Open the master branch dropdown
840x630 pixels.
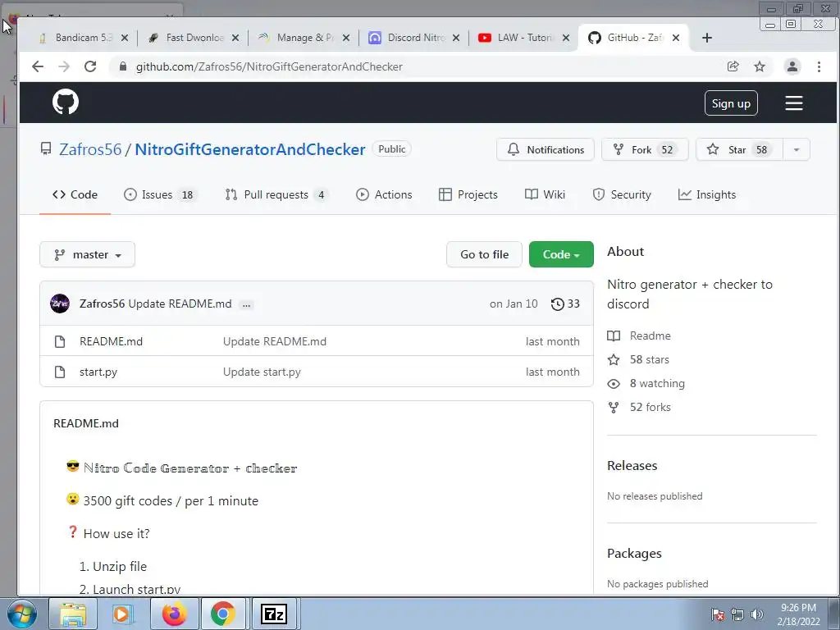[x=87, y=254]
